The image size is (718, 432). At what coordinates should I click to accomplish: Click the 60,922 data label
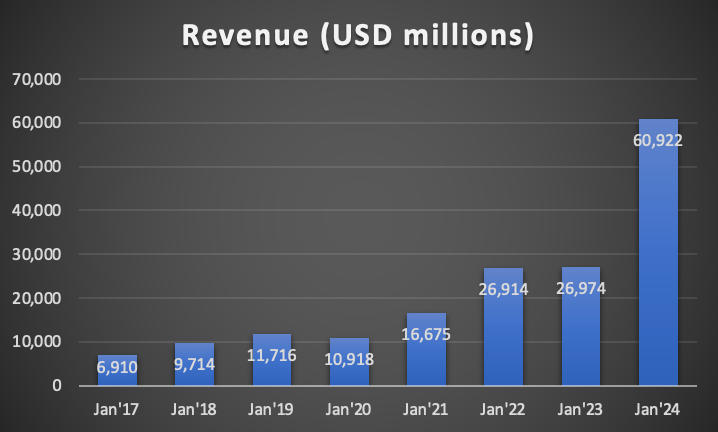[x=658, y=138]
